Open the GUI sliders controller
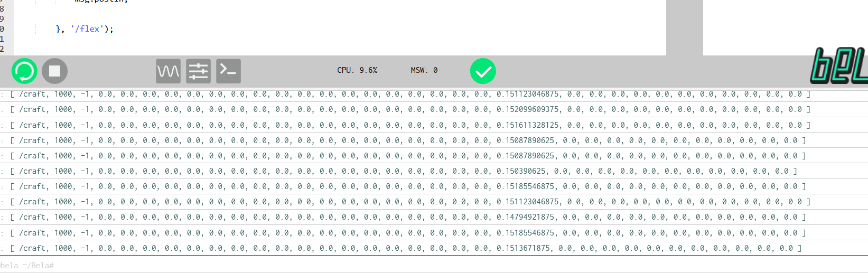868x273 pixels. [198, 71]
